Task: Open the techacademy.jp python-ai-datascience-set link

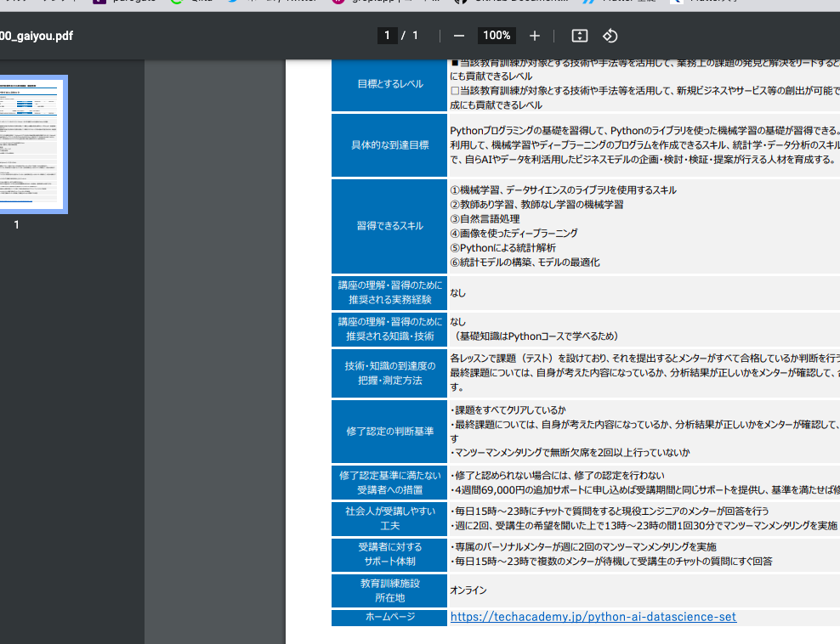Action: [593, 617]
